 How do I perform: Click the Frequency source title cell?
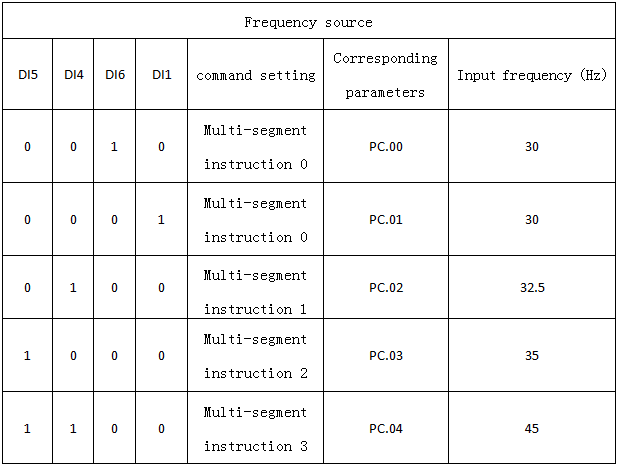click(x=308, y=22)
